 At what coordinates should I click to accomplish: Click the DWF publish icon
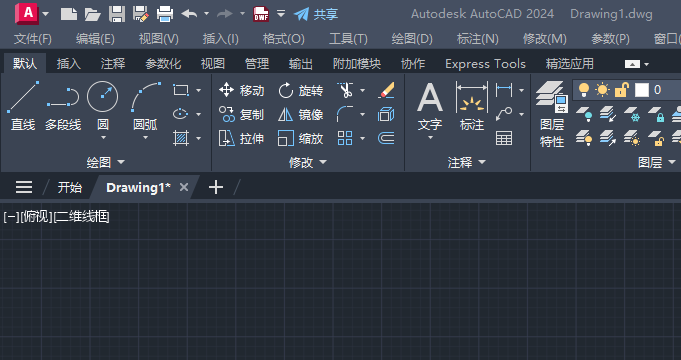click(261, 14)
